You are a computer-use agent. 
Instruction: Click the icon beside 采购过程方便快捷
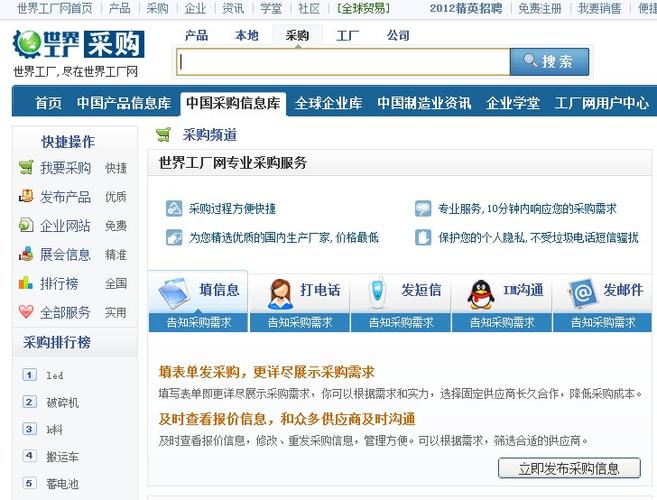174,208
